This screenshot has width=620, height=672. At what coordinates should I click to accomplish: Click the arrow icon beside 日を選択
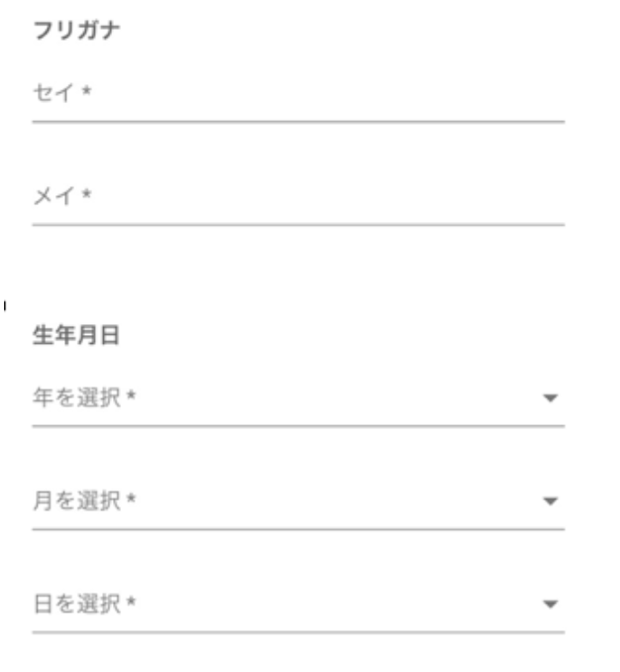coord(551,604)
